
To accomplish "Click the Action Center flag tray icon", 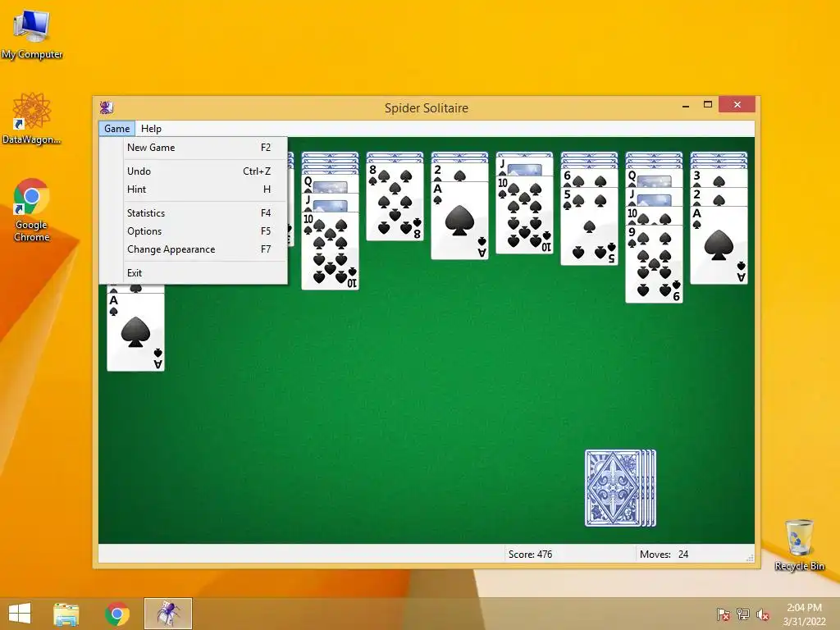I will 724,614.
